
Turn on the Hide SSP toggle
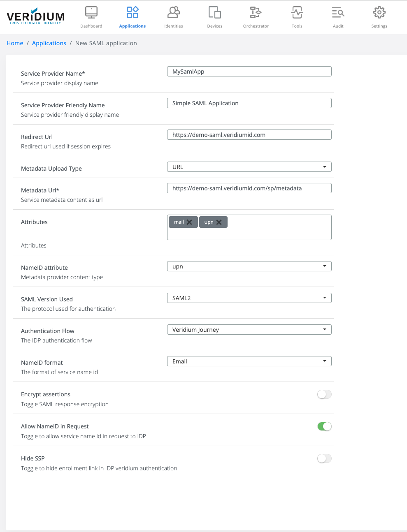pyautogui.click(x=324, y=458)
